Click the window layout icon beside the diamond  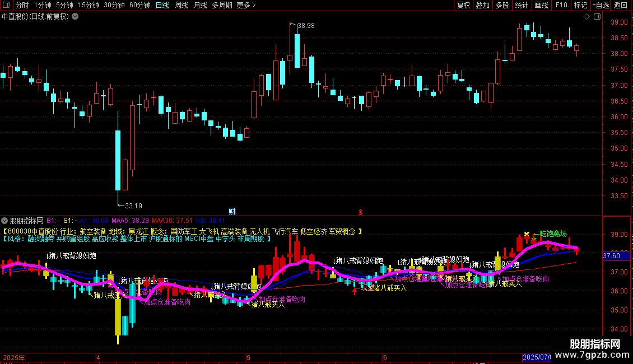(597, 17)
